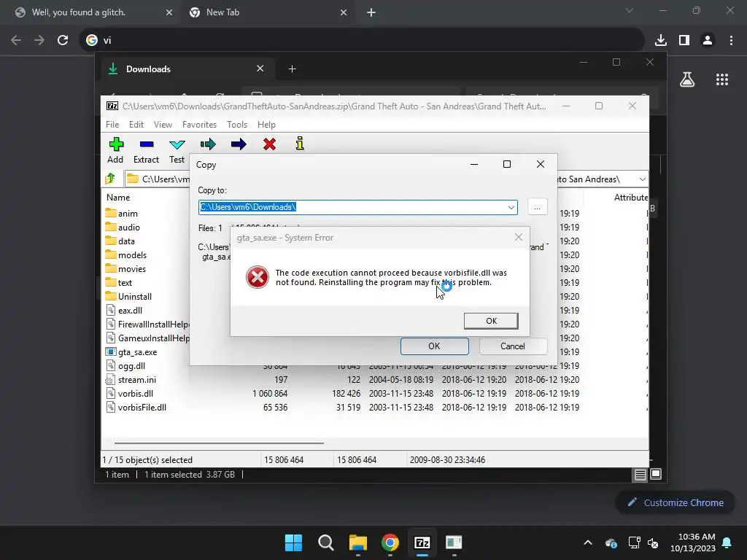747x560 pixels.
Task: Click Chrome's side panel icon
Action: coord(684,40)
